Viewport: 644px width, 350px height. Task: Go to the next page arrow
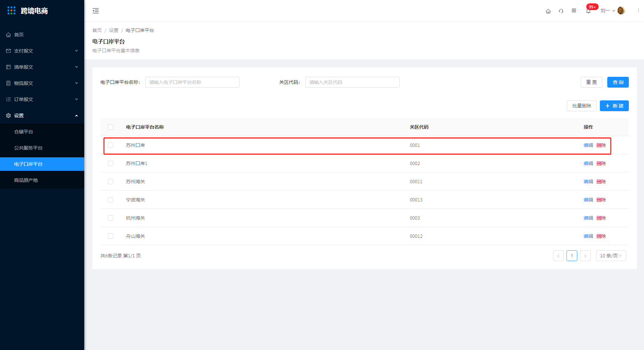tap(585, 256)
